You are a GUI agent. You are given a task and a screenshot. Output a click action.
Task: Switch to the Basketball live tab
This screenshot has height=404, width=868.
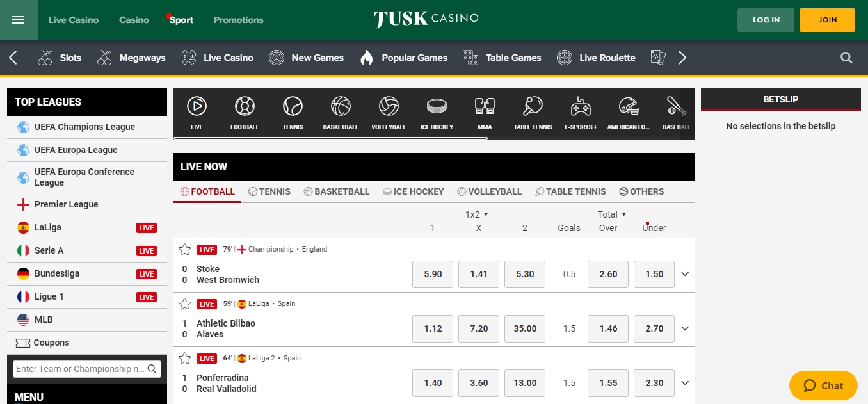coord(337,191)
